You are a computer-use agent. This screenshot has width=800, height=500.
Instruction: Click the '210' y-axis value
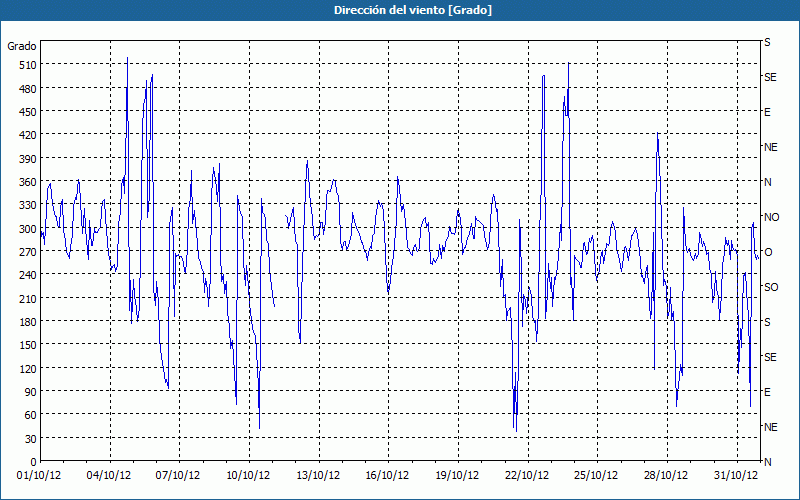28,299
